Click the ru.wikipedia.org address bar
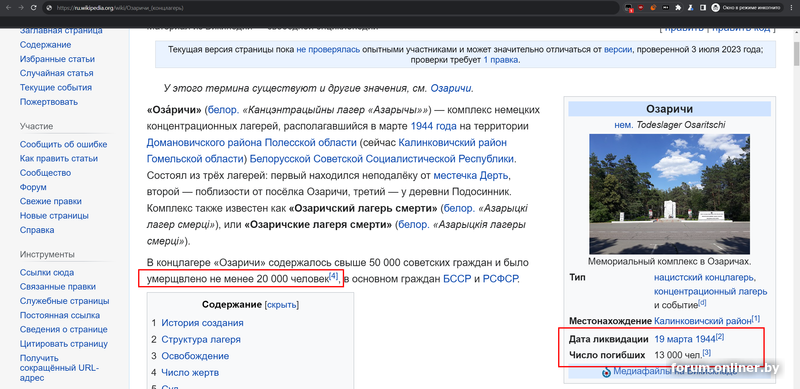Screen dimensions: 800x389 tap(332, 8)
